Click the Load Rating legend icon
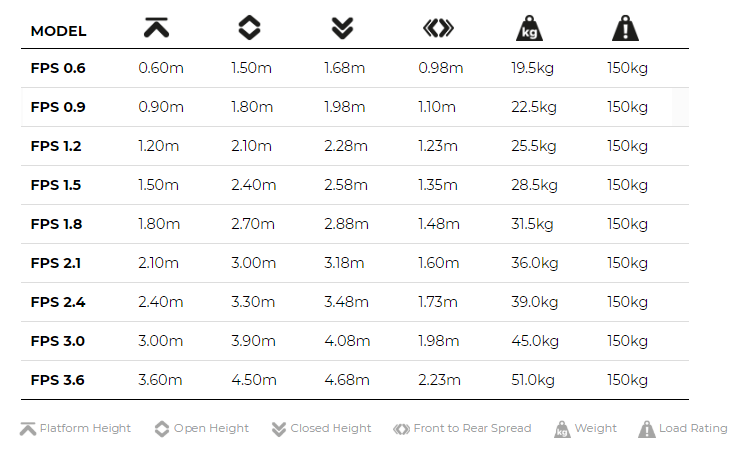Viewport: 747px width, 455px height. 646,429
